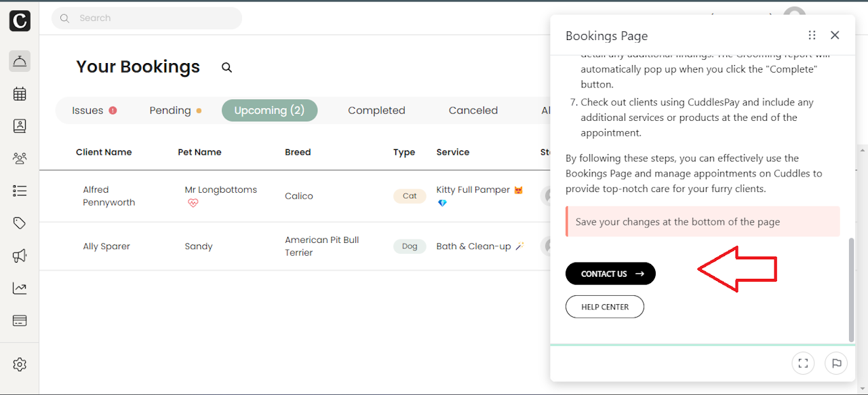Open the services list icon in sidebar
Viewport: 868px width, 395px height.
coord(20,191)
